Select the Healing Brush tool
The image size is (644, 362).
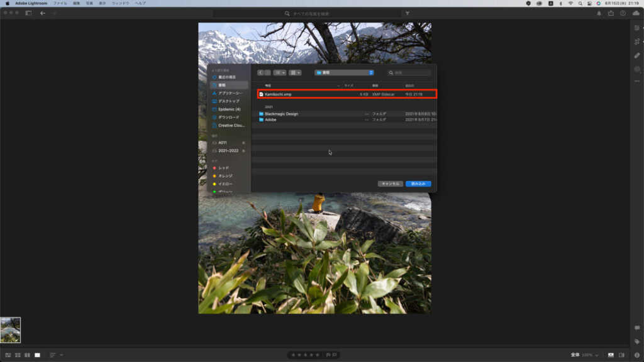pyautogui.click(x=636, y=55)
